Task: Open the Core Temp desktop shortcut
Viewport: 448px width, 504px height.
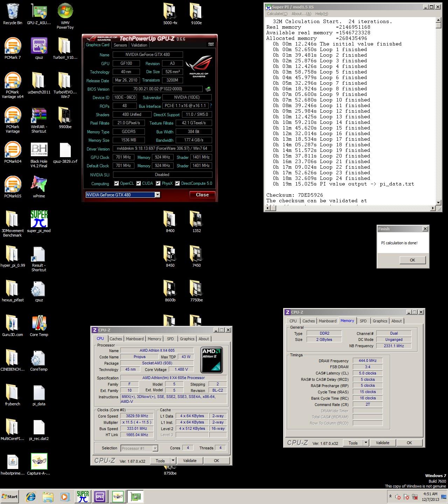Action: 39,326
